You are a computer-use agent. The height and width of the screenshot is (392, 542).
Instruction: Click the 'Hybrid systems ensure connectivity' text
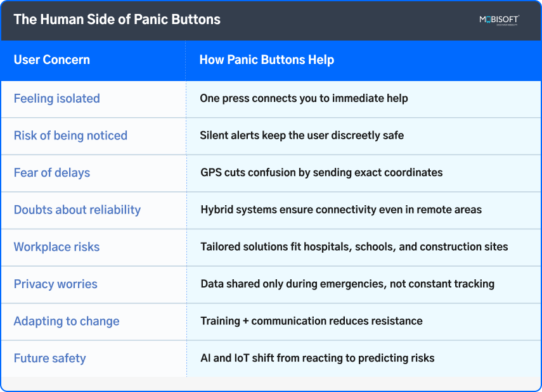[x=341, y=210]
